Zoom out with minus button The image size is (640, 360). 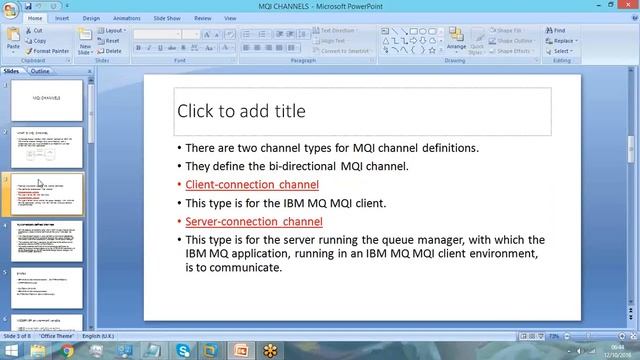(567, 336)
